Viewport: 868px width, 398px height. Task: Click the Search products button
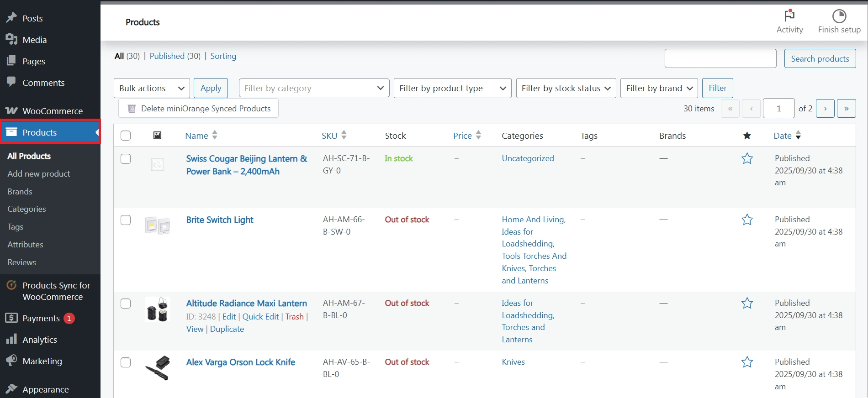click(x=820, y=58)
